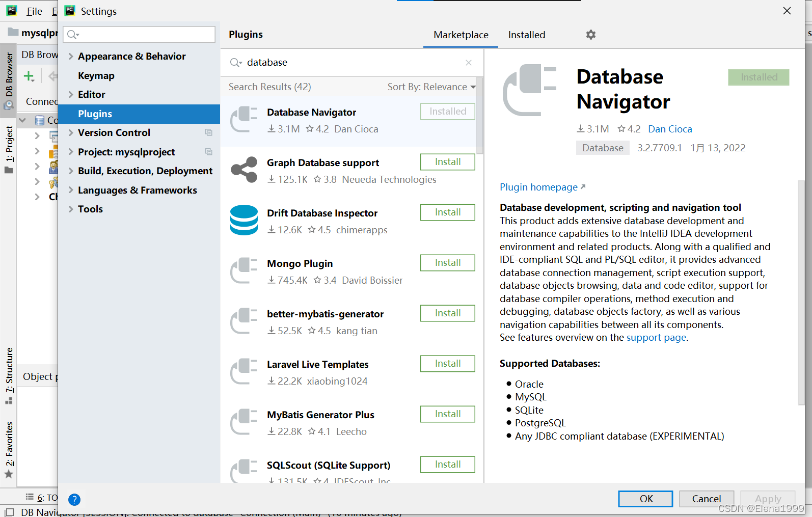The width and height of the screenshot is (812, 517).
Task: Open the 7: Structure tool window
Action: point(9,376)
